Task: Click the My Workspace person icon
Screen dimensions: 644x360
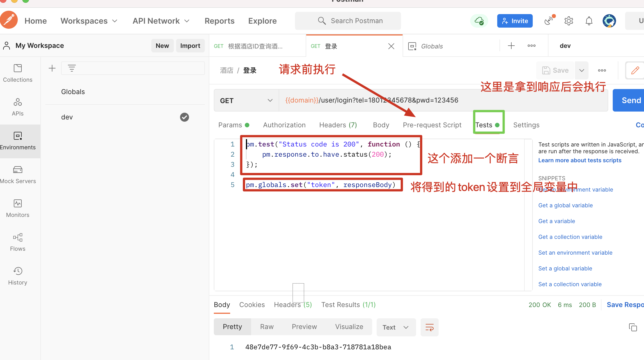Action: pyautogui.click(x=6, y=46)
